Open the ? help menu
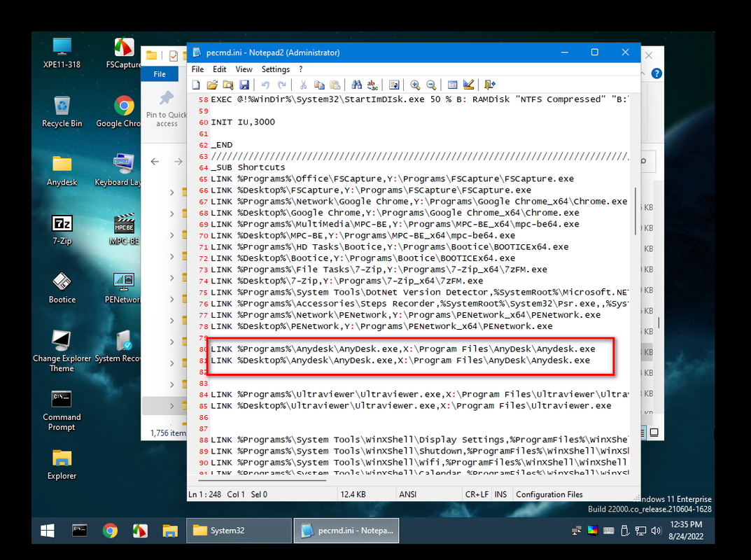Viewport: 751px width, 560px height. pyautogui.click(x=301, y=69)
